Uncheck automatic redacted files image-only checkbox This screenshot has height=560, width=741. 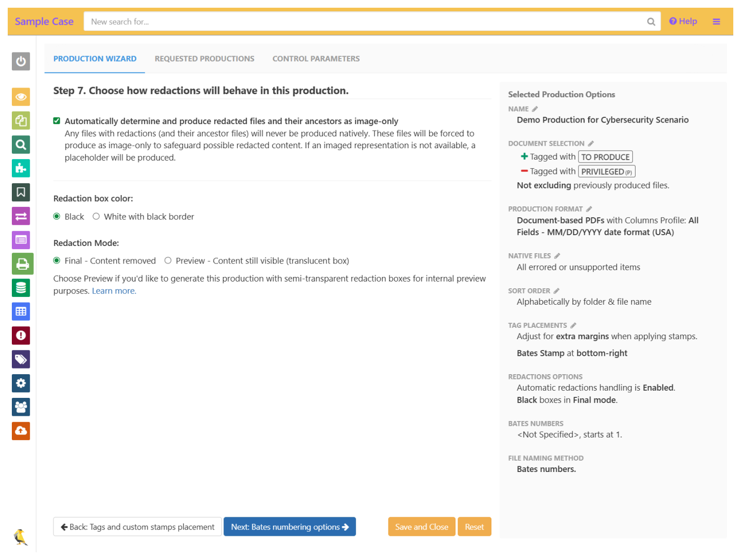[x=57, y=121]
